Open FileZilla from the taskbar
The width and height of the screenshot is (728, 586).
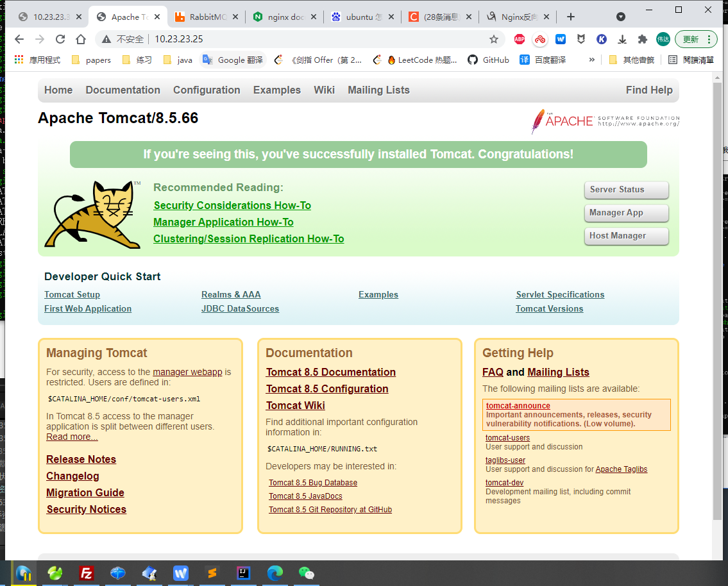coord(87,573)
